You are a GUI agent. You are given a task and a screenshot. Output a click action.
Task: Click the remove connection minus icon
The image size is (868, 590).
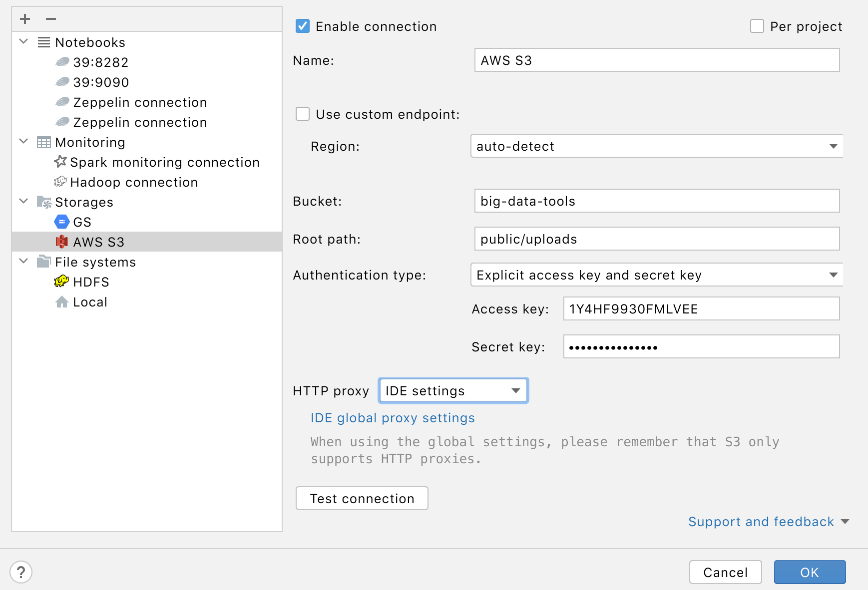50,18
